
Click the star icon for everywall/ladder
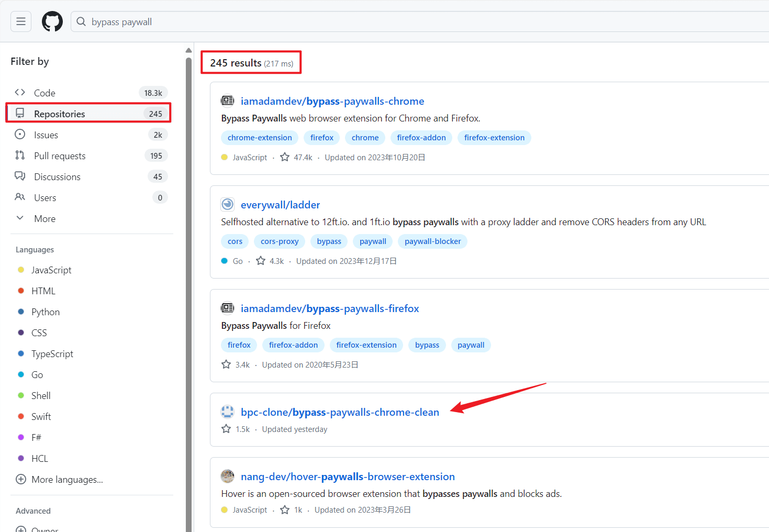point(261,261)
